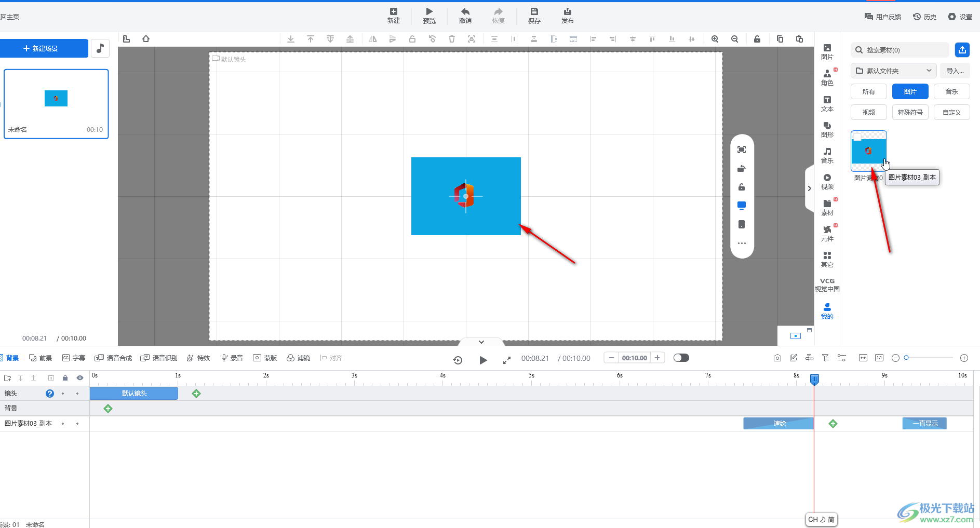Click the 新建 (New) icon

tap(393, 16)
